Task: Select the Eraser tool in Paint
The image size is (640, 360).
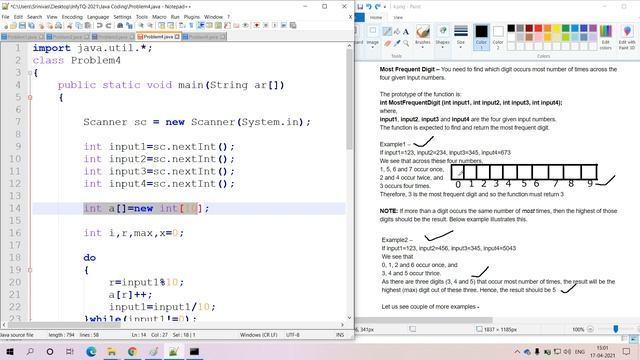Action: 387,43
